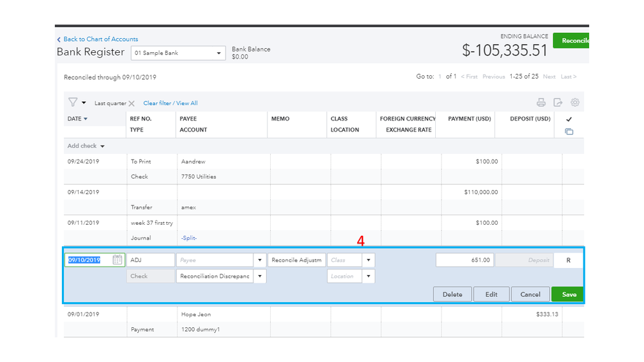Click the filter funnel icon
Image resolution: width=644 pixels, height=362 pixels.
point(73,102)
